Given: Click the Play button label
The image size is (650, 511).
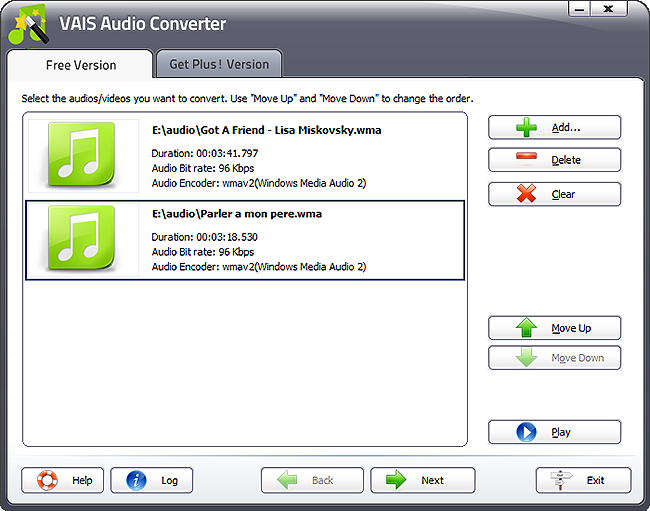Looking at the screenshot, I should click(561, 432).
